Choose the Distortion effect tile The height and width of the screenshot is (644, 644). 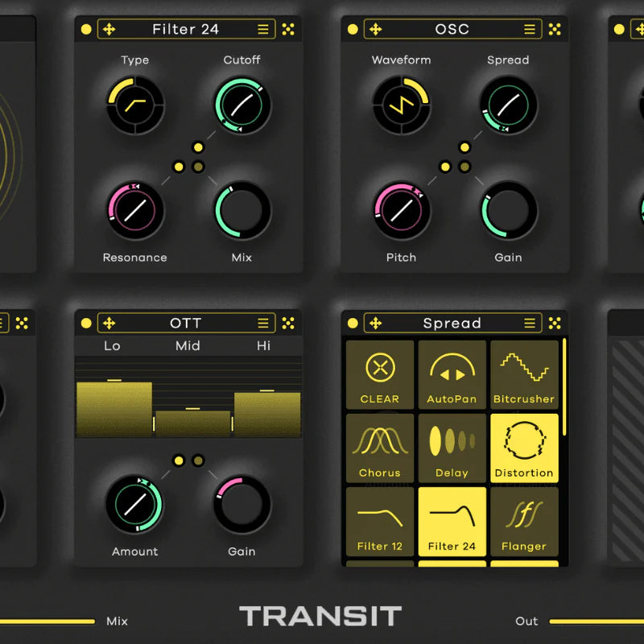525,448
